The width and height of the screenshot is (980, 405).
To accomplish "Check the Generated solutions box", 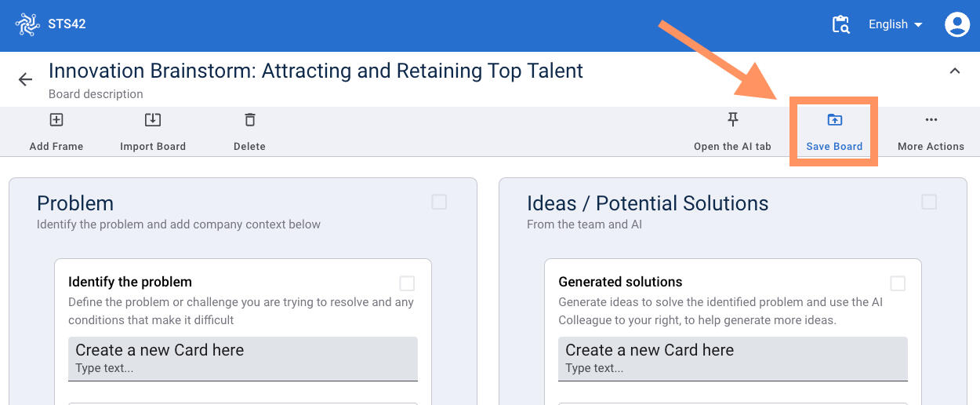I will point(898,283).
